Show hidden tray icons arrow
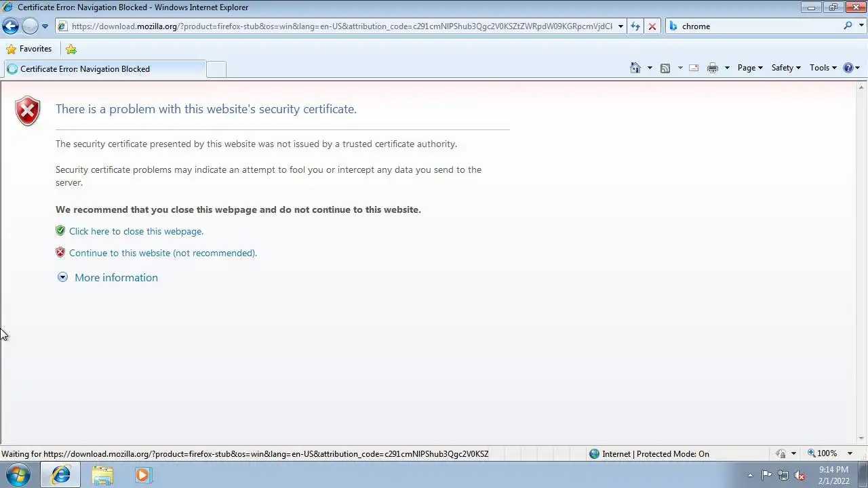The height and width of the screenshot is (488, 868). [750, 475]
